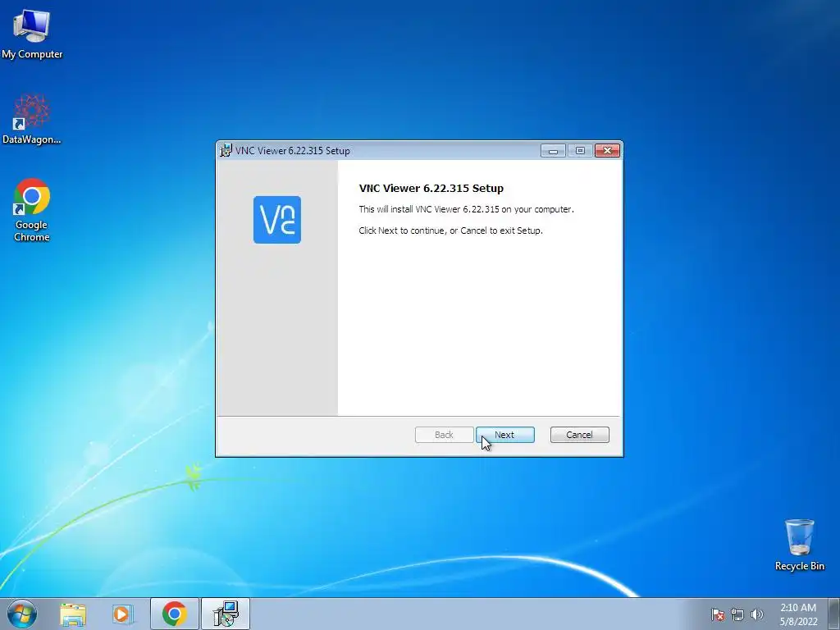The width and height of the screenshot is (840, 630).
Task: Click the 'Click Next to continue' text
Action: coord(450,231)
